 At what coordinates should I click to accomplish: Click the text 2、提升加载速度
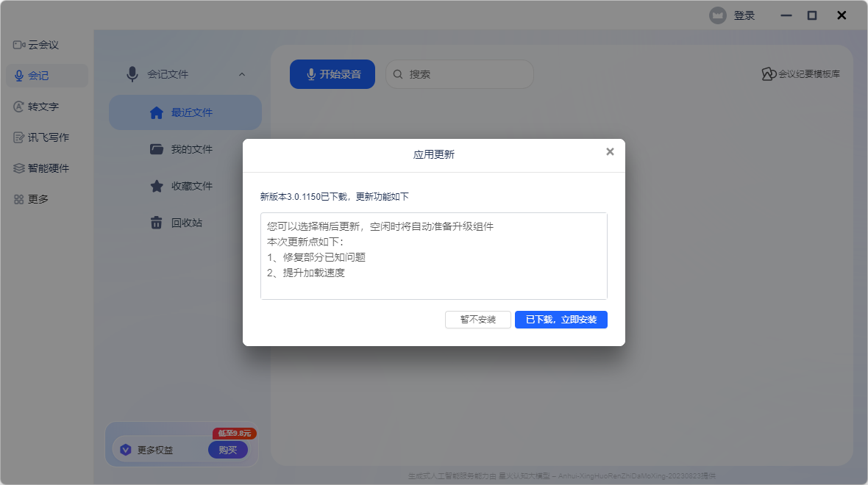point(305,273)
